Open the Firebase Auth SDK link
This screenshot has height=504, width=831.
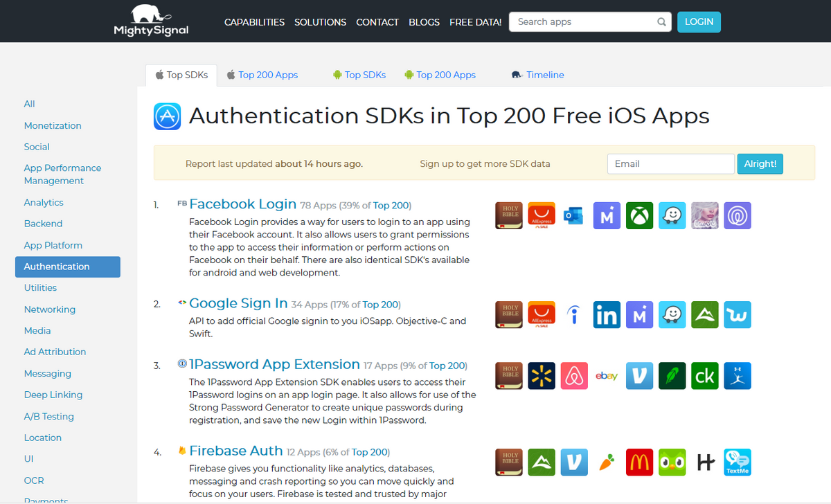(236, 451)
